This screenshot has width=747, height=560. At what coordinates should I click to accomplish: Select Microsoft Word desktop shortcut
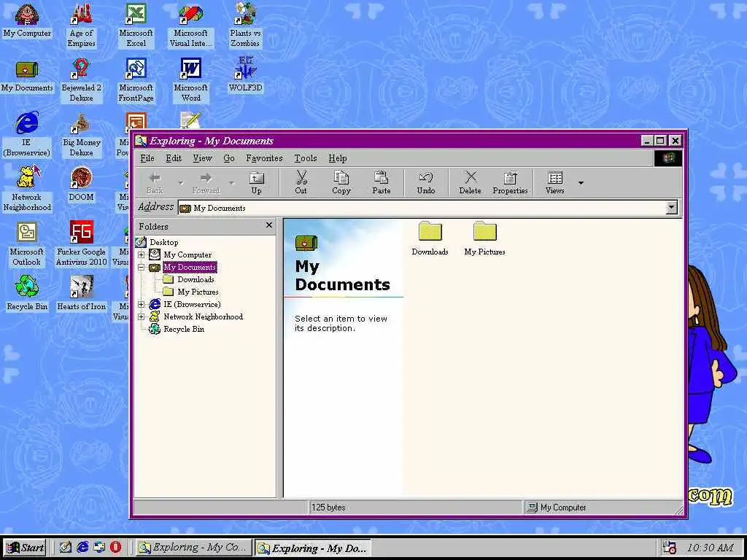tap(190, 80)
